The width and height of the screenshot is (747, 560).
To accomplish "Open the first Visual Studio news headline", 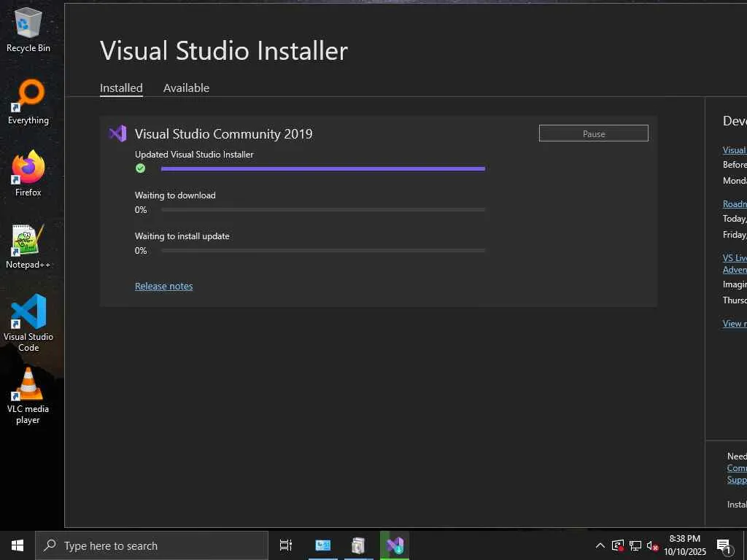I will pyautogui.click(x=735, y=150).
